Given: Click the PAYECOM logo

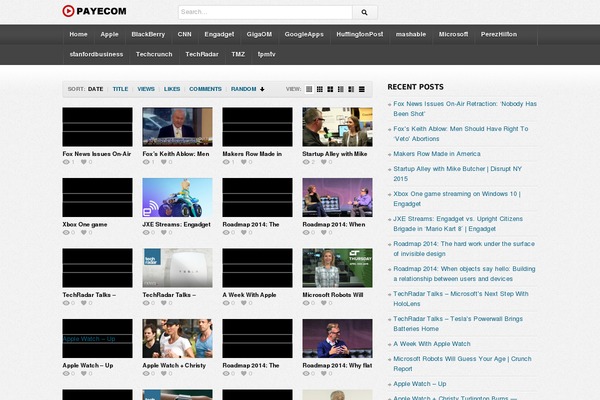Looking at the screenshot, I should [x=94, y=11].
